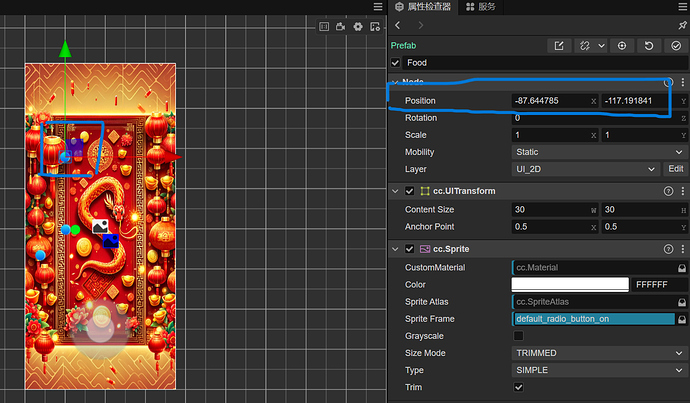The width and height of the screenshot is (690, 403).
Task: Pin the inspector panel
Action: tap(682, 26)
